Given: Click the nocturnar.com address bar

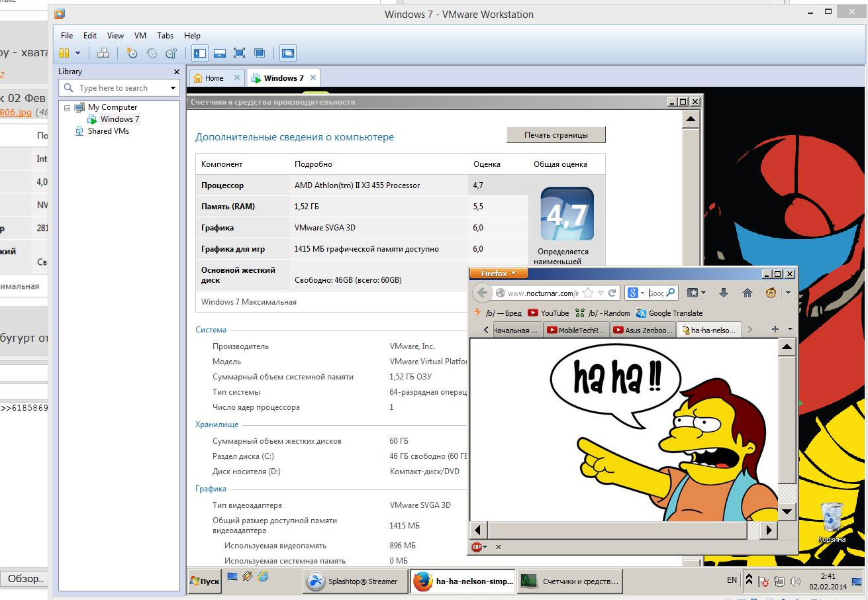Looking at the screenshot, I should [543, 293].
